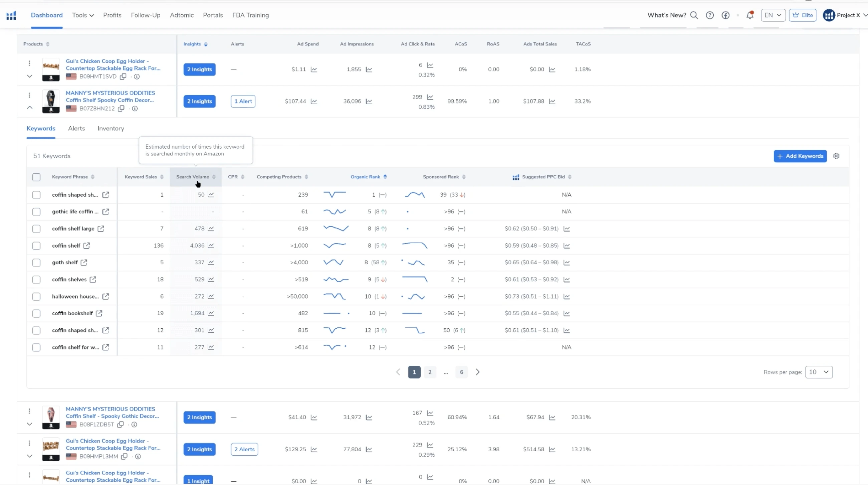
Task: Go to page 2 of the keywords list
Action: pyautogui.click(x=430, y=372)
